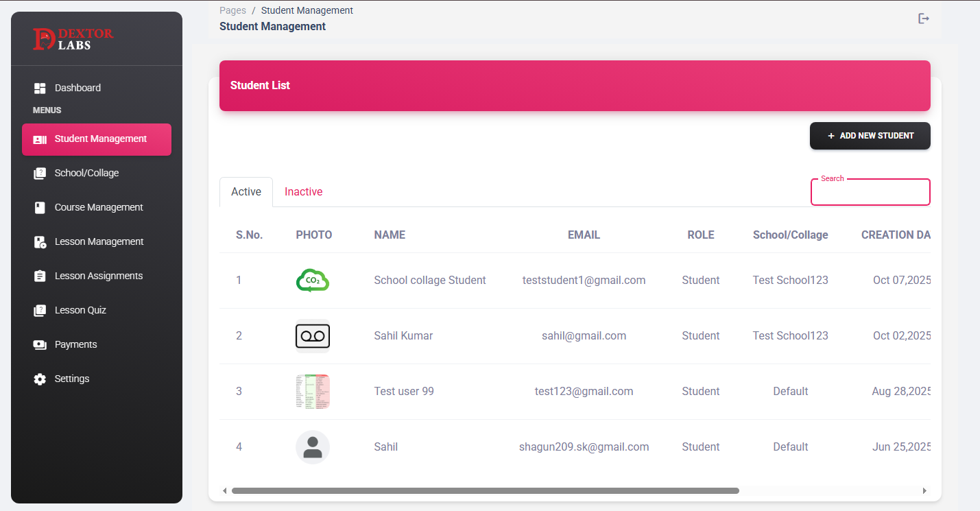Click the Dextor Labs logo

pyautogui.click(x=73, y=39)
